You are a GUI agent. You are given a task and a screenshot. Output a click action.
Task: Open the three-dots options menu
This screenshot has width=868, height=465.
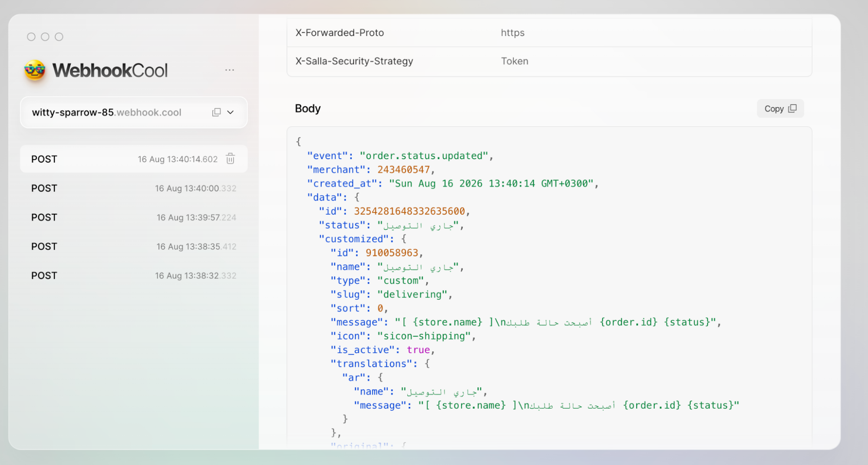pos(230,70)
